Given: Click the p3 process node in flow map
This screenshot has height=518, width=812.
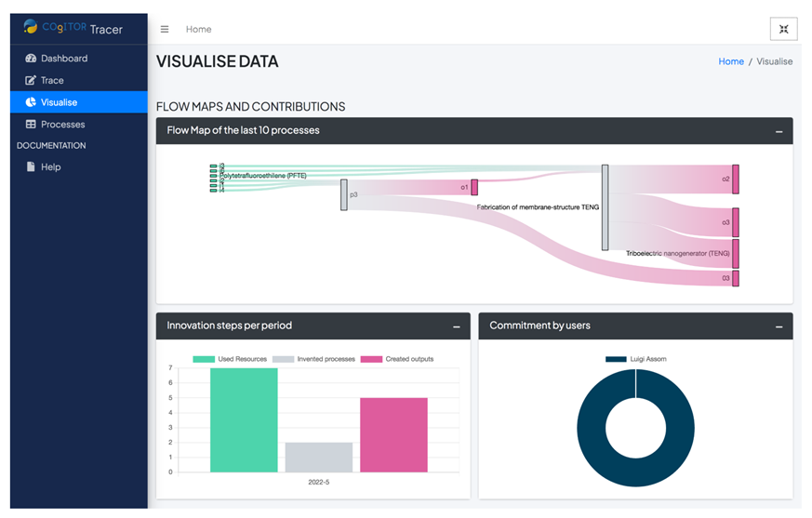Looking at the screenshot, I should (x=344, y=194).
